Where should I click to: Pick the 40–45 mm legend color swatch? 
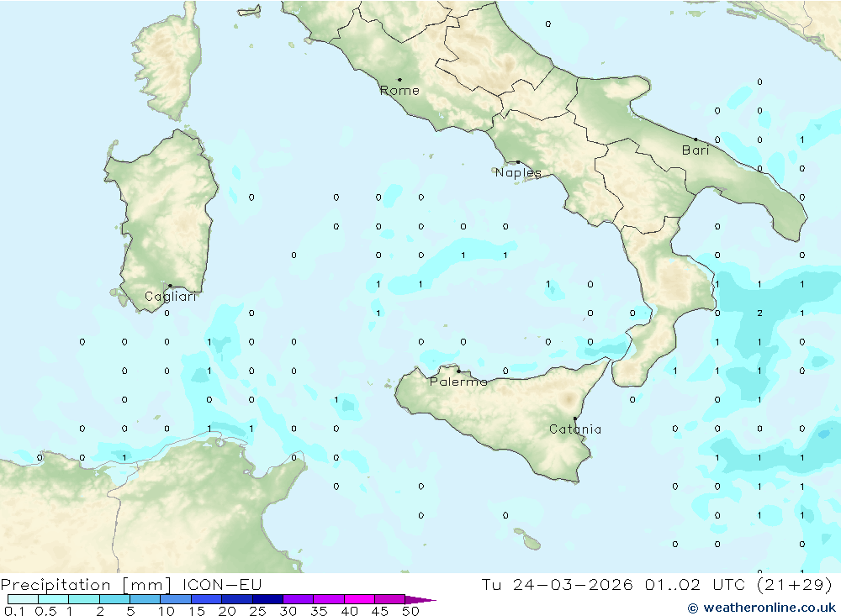tap(359, 599)
